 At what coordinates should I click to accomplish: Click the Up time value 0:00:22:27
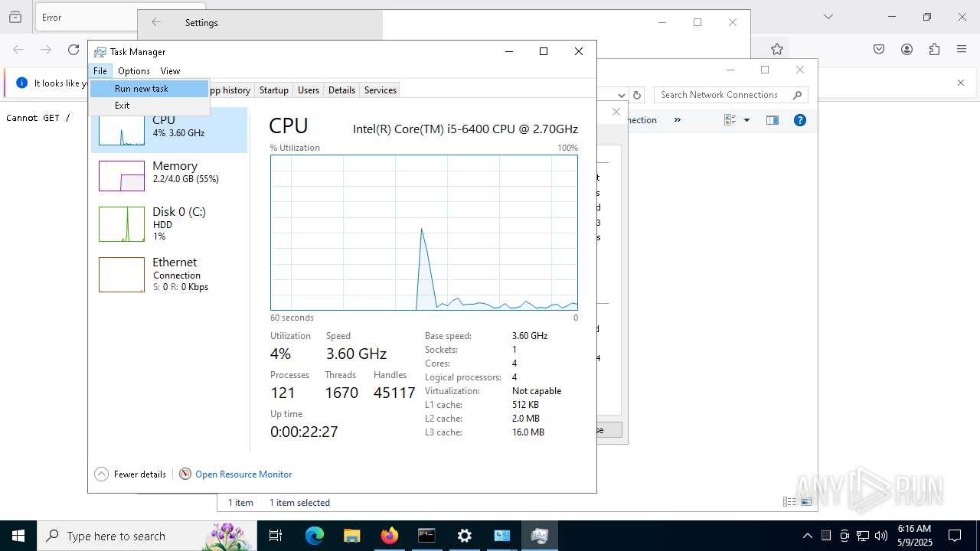(x=304, y=432)
